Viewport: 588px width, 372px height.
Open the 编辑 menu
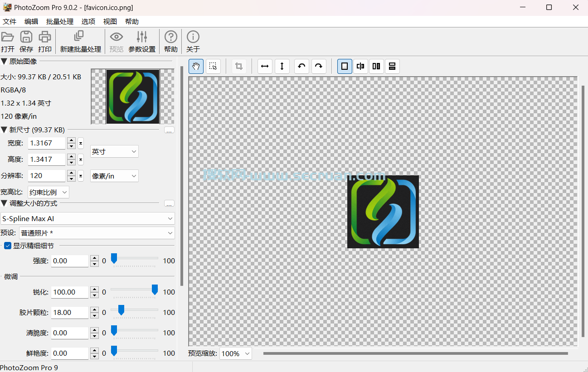pyautogui.click(x=31, y=21)
